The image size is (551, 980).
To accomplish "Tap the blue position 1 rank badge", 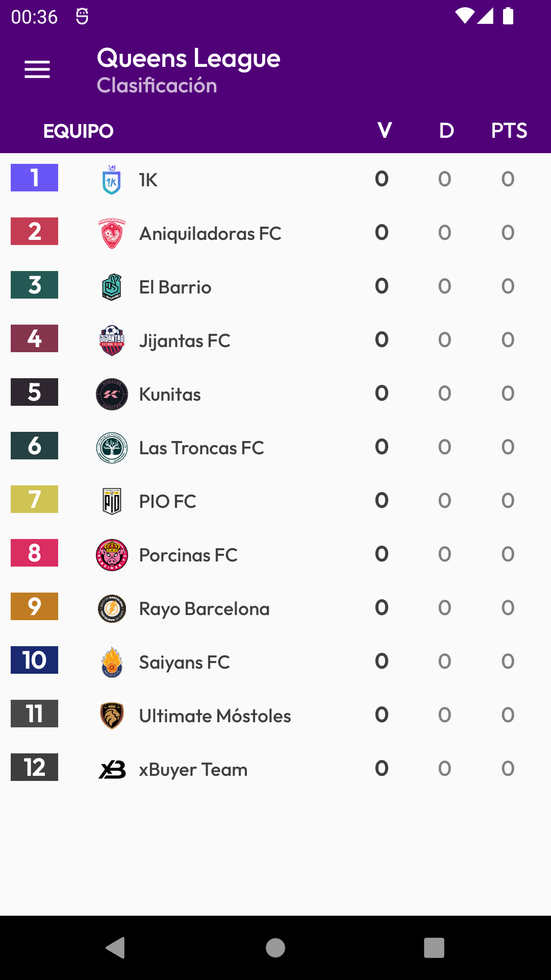I will pos(34,178).
